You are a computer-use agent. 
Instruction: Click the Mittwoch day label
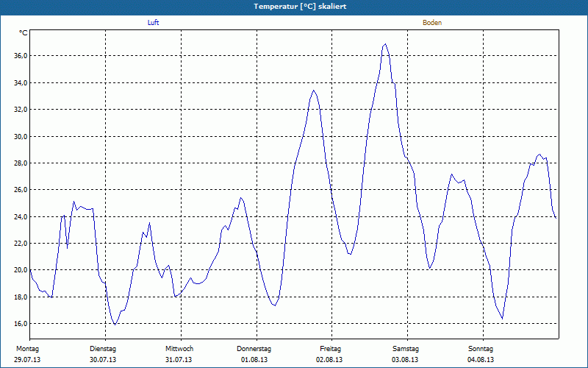click(x=179, y=349)
